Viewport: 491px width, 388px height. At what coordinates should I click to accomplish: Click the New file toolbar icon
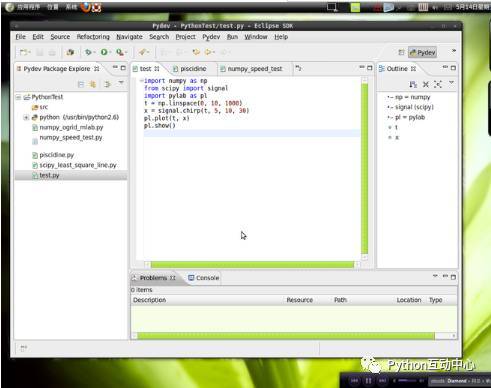tap(23, 52)
